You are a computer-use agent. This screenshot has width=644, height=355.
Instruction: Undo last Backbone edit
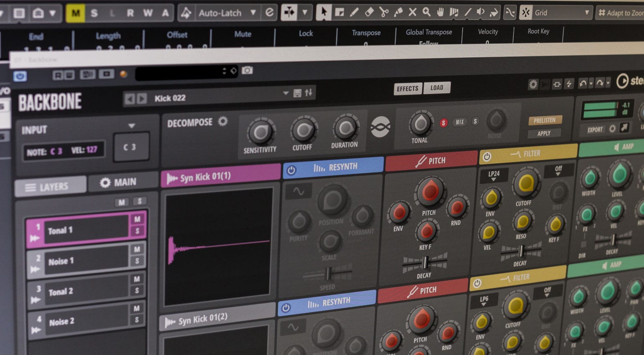[x=583, y=84]
